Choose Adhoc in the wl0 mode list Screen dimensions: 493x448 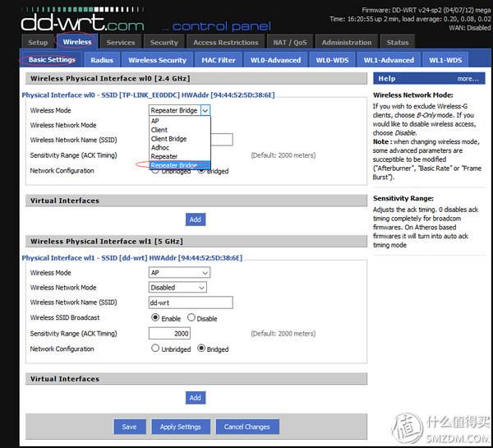[x=179, y=147]
